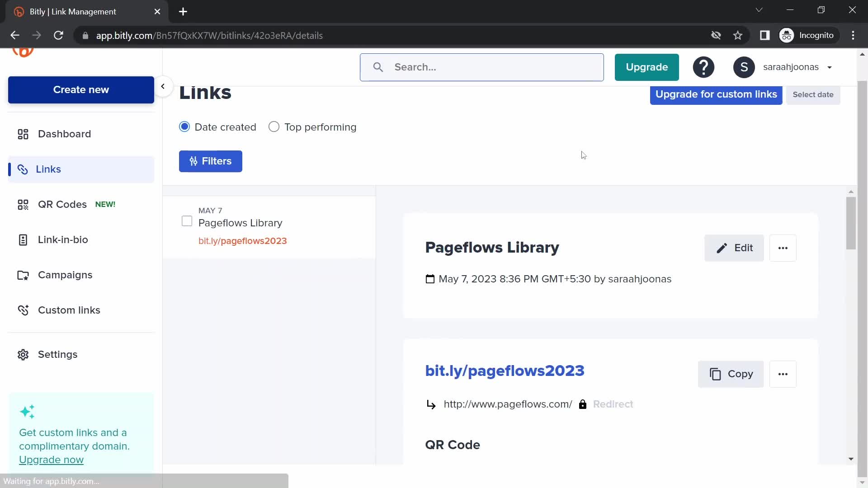Open a new browser tab

coord(183,12)
